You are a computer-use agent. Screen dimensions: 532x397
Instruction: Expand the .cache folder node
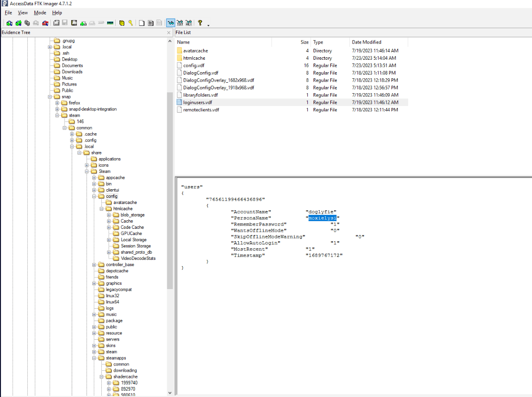[x=72, y=134]
